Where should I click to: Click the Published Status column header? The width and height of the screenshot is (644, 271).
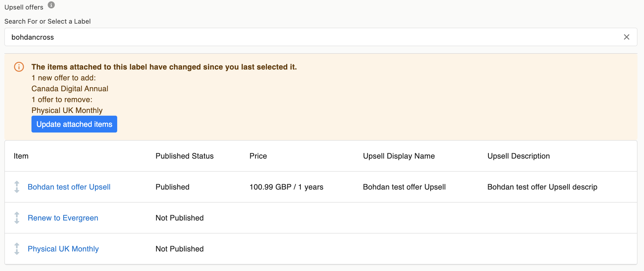[x=184, y=156]
